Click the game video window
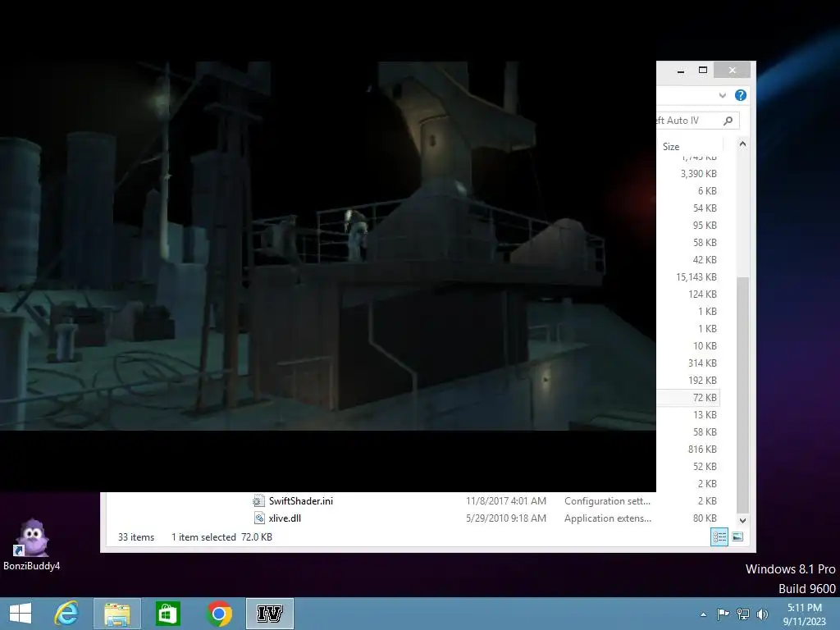Viewport: 840px width, 630px height. click(x=328, y=245)
